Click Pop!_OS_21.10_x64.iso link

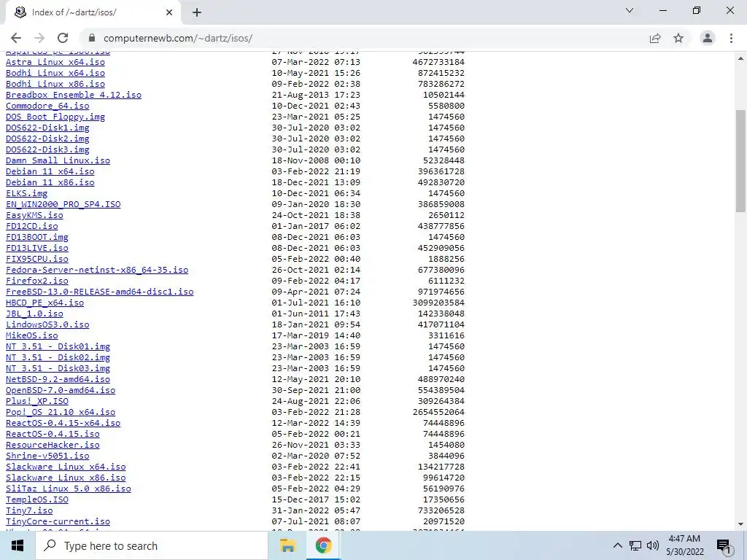click(61, 413)
